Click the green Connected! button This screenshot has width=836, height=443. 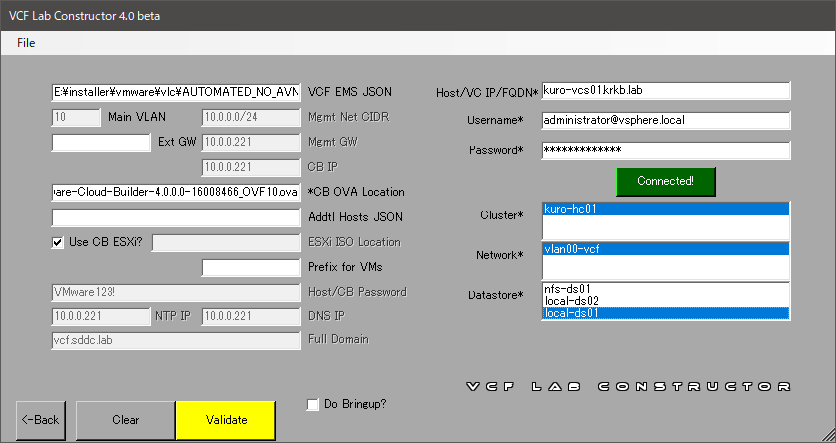[665, 181]
